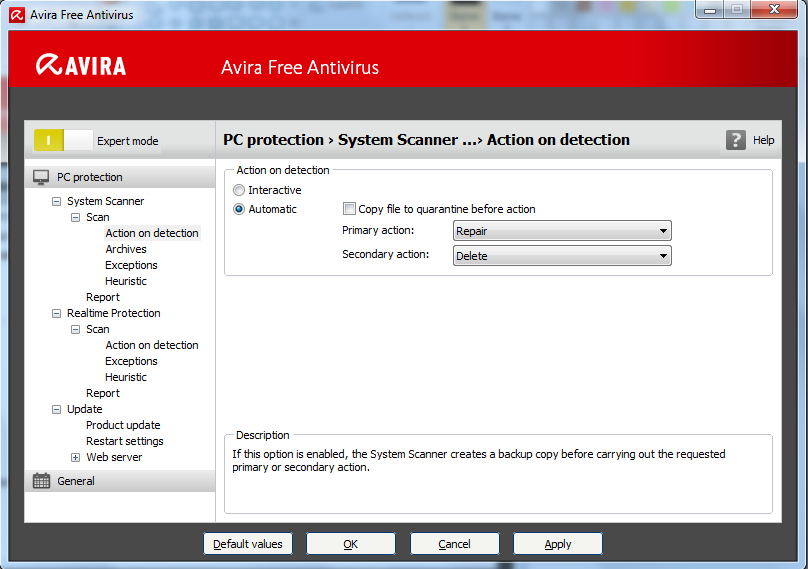Open the Secondary action dropdown
808x569 pixels.
click(562, 256)
